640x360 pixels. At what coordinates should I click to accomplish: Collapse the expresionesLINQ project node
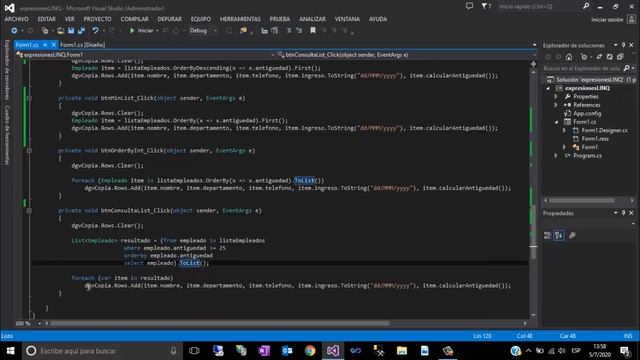[548, 88]
